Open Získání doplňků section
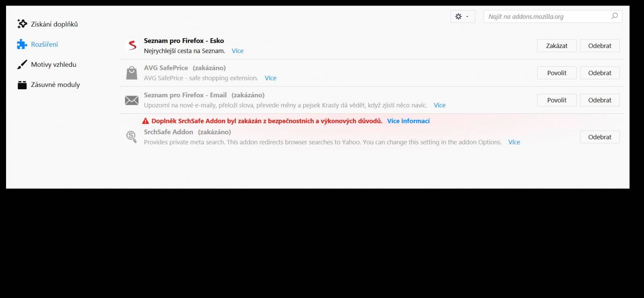This screenshot has width=644, height=298. click(x=47, y=24)
